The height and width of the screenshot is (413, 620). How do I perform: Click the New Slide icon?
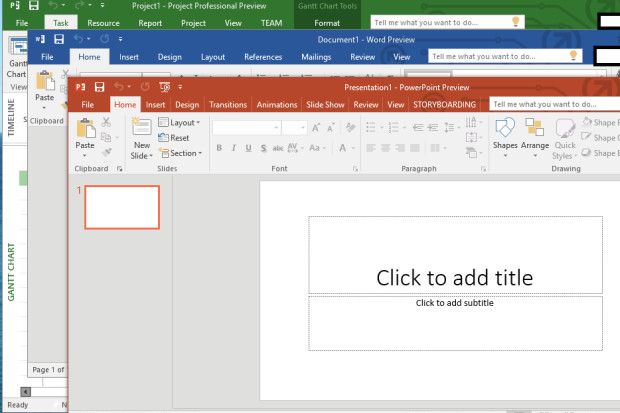142,128
